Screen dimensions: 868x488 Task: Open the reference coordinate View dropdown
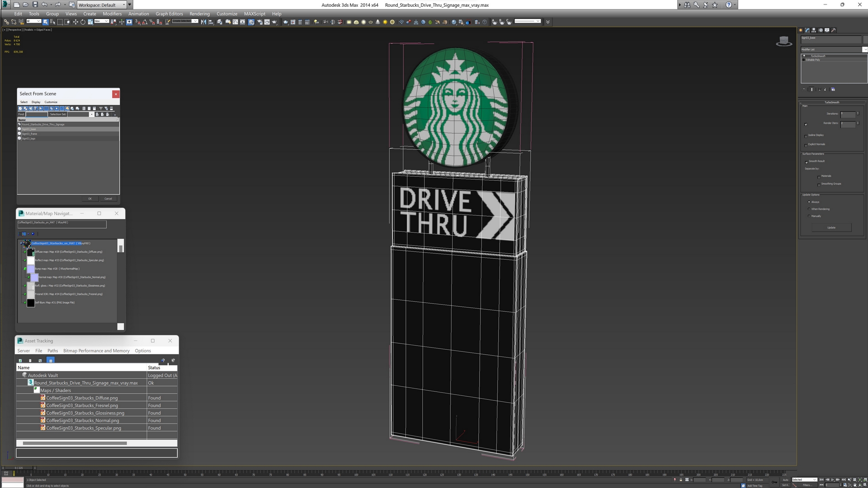click(101, 21)
